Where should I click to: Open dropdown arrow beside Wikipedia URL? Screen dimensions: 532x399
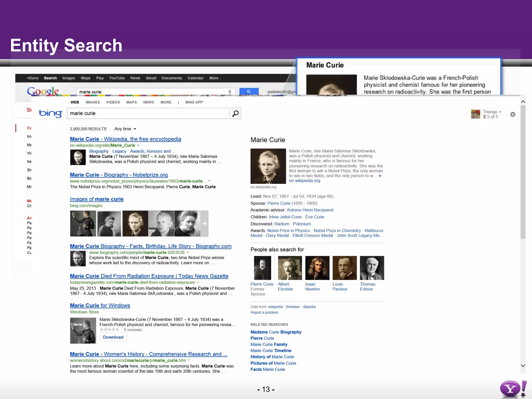pos(138,145)
